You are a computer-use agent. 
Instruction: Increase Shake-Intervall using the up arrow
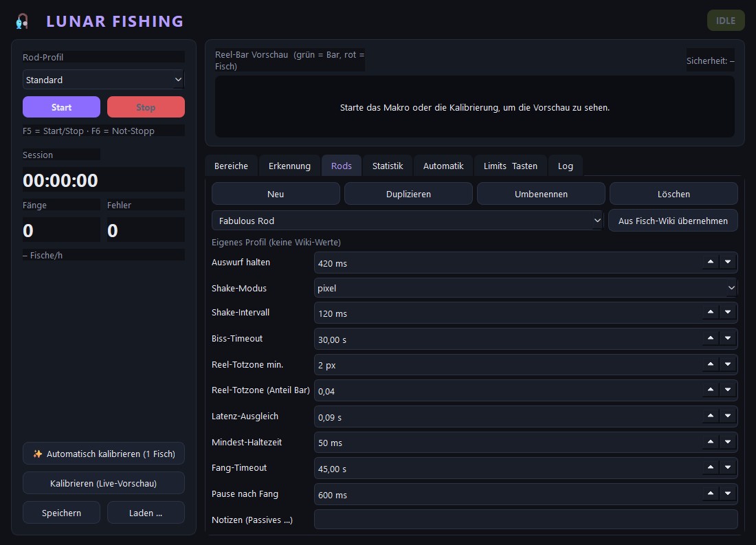[x=710, y=312]
